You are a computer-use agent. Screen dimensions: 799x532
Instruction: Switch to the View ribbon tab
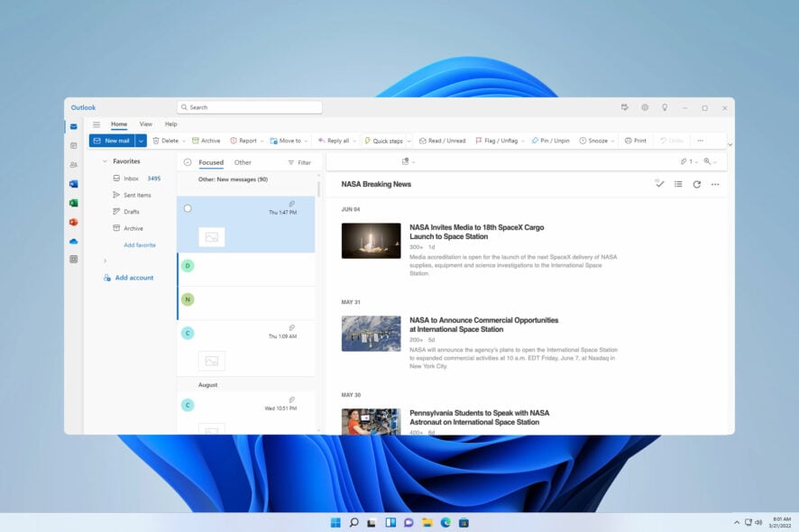point(146,124)
